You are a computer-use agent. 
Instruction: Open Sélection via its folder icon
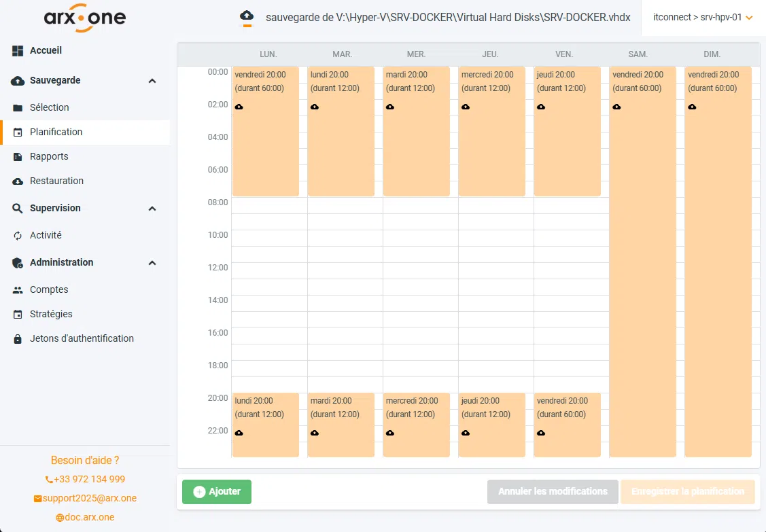17,107
